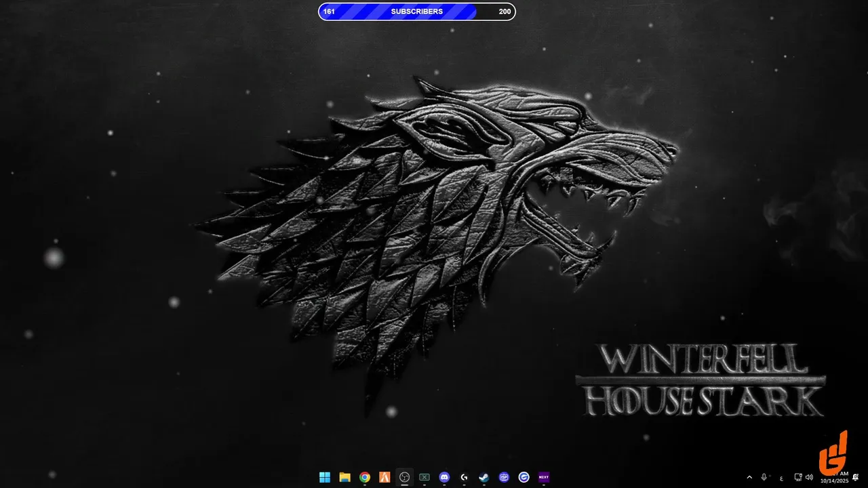
Task: Switch to OBS Studio in the taskbar
Action: point(405,477)
